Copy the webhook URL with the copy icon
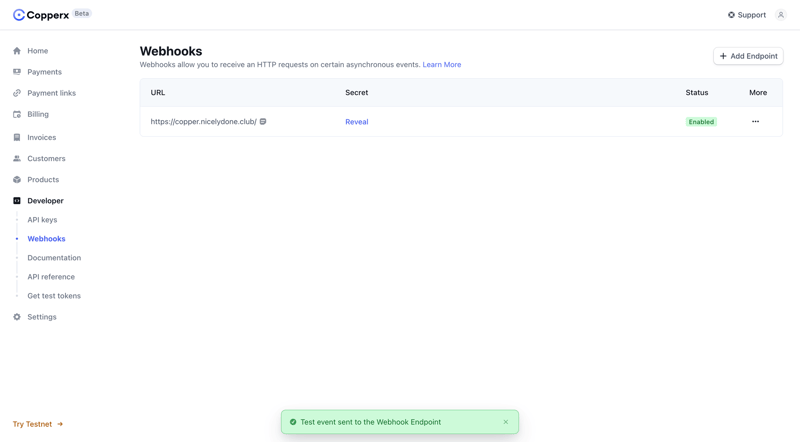 point(263,121)
